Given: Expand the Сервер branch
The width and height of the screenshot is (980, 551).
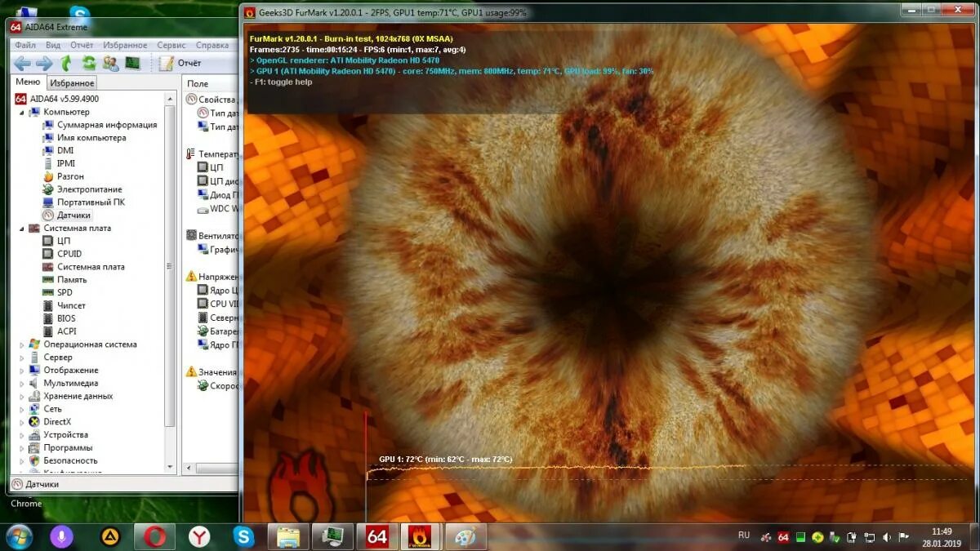Looking at the screenshot, I should coord(21,358).
